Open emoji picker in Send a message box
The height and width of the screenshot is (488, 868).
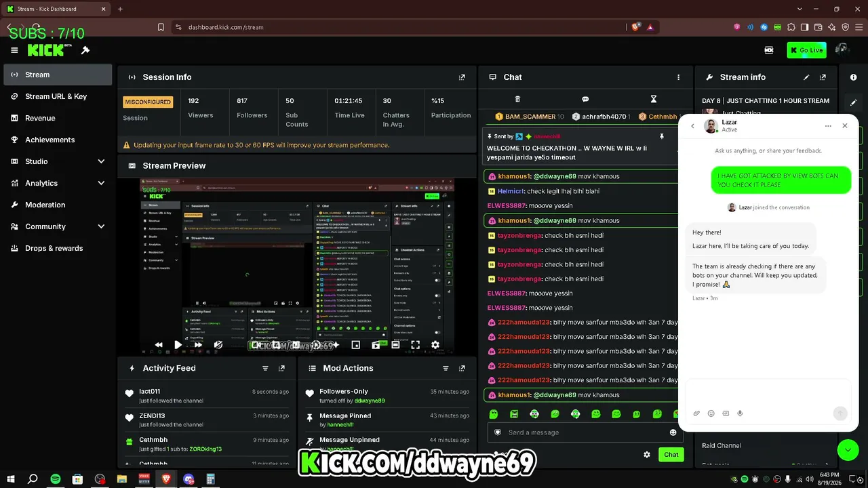(673, 432)
